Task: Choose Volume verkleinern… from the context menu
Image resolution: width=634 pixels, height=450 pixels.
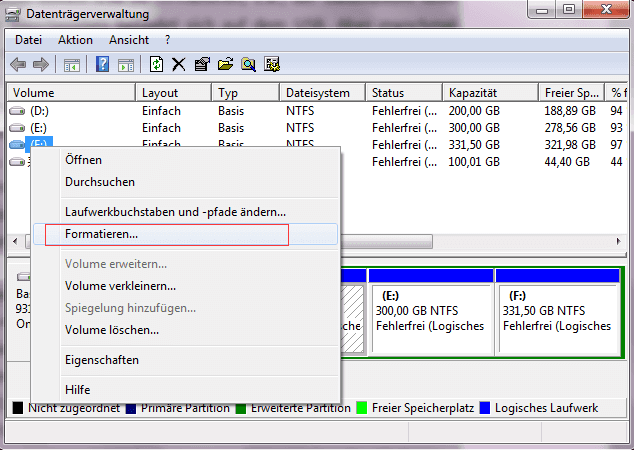Action: tap(185, 286)
